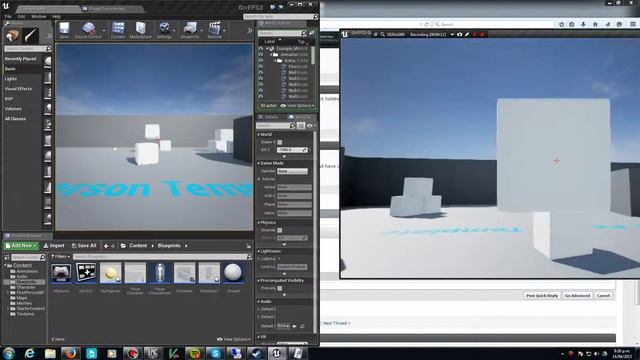Open the File menu

coord(8,16)
